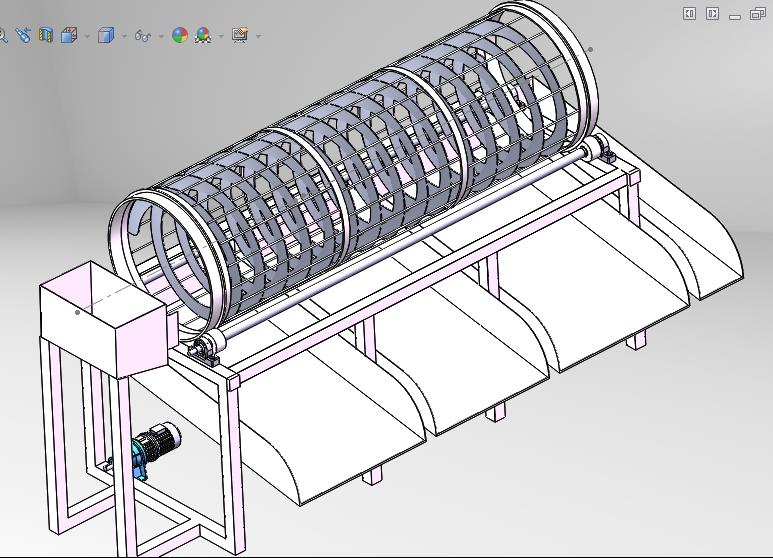Image resolution: width=773 pixels, height=558 pixels.
Task: Click the Zoom to Area magnifier icon
Action: point(3,35)
